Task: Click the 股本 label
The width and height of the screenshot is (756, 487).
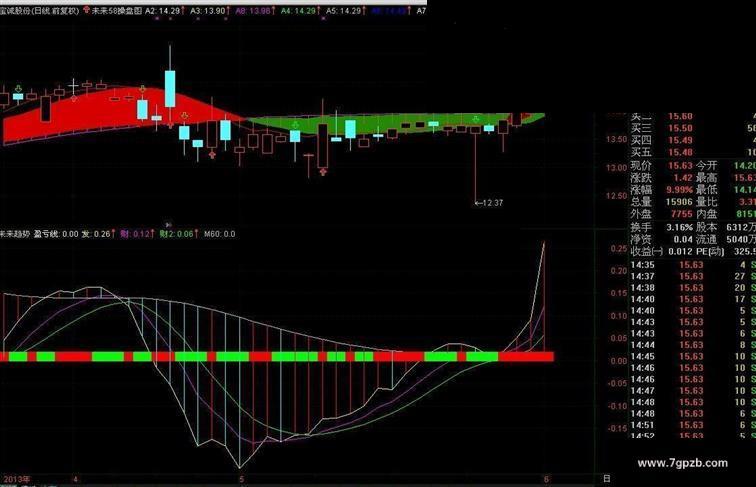Action: point(706,227)
